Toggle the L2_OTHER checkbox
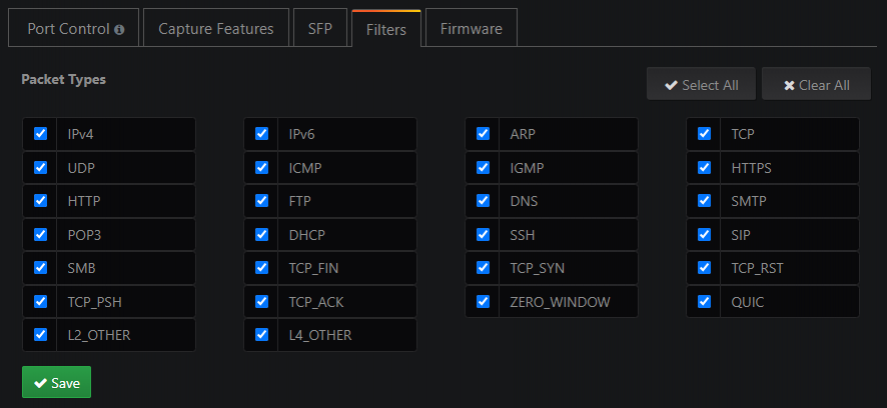Screen dimensions: 887x408 pos(41,334)
